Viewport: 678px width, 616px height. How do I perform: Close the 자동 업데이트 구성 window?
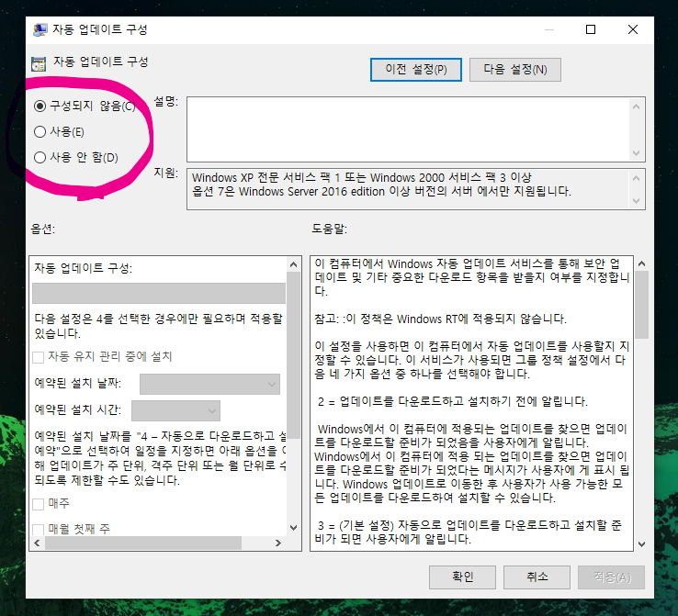click(633, 29)
